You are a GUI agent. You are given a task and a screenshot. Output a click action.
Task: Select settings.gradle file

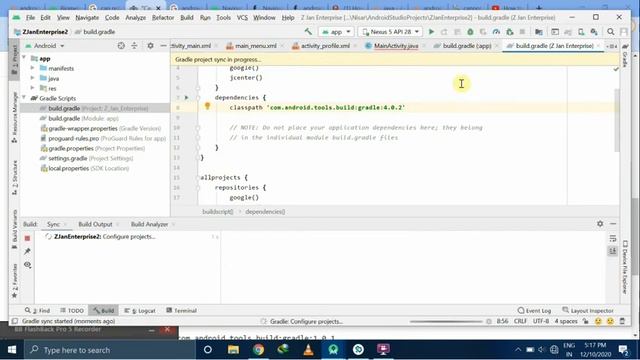pos(87,158)
